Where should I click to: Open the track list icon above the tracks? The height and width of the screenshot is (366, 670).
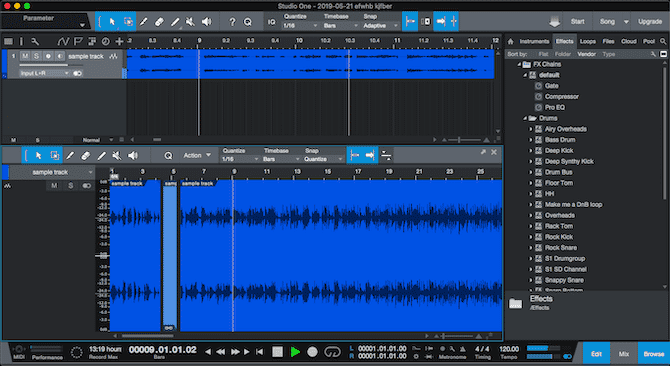click(8, 41)
